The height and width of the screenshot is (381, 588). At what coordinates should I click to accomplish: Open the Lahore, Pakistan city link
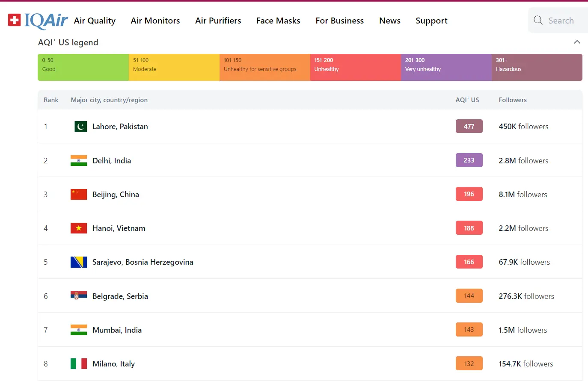coord(120,127)
